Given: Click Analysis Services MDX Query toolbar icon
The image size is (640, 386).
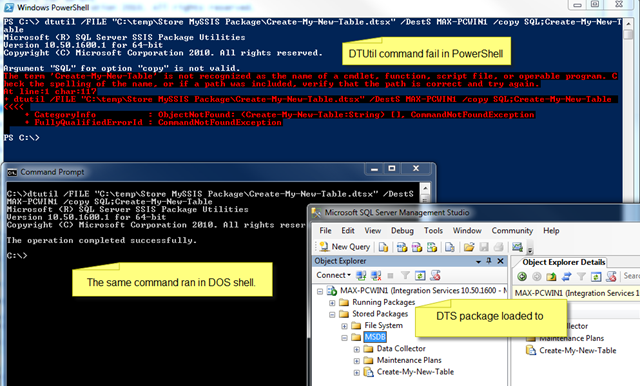Looking at the screenshot, I should (402, 247).
